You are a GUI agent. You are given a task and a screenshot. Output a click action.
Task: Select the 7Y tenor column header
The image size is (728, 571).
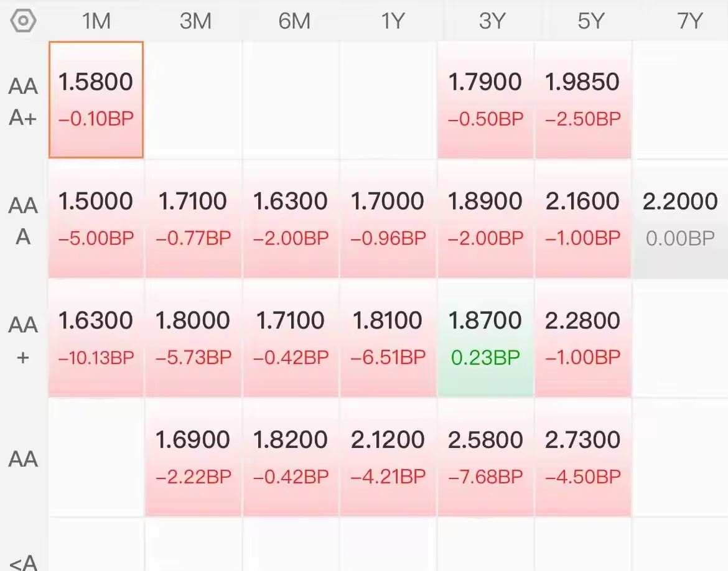(x=689, y=21)
